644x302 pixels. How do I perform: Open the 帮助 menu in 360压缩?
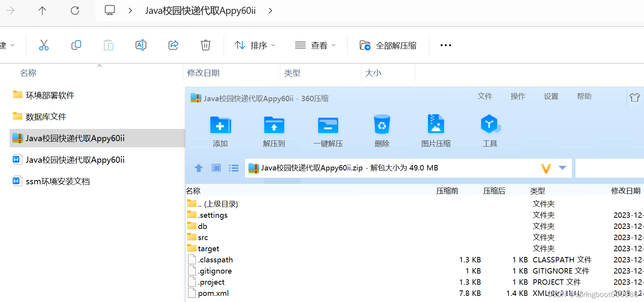pos(584,96)
